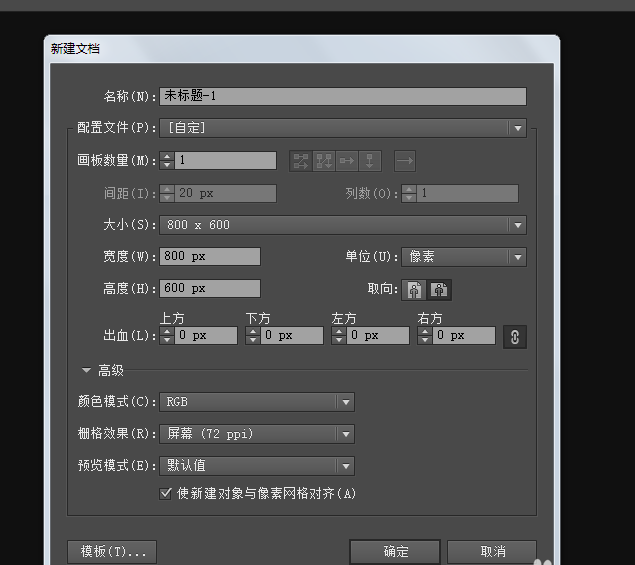
Task: Increase artboard count with stepper arrows
Action: [x=167, y=156]
